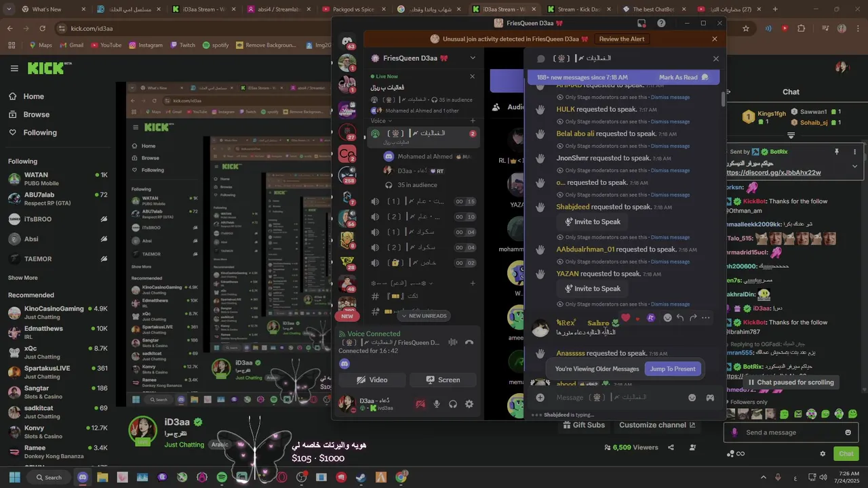
Task: Open the discord.gg invite link in Kick chat
Action: (774, 173)
